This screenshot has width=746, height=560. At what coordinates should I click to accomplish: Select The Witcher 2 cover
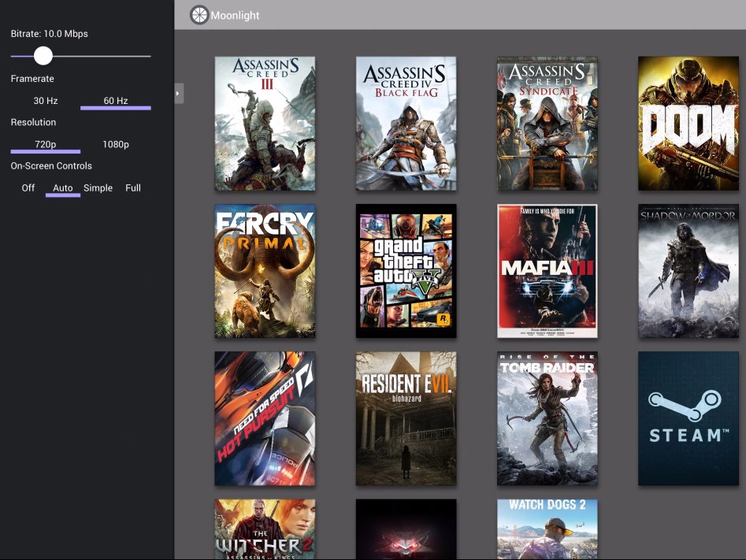(265, 529)
